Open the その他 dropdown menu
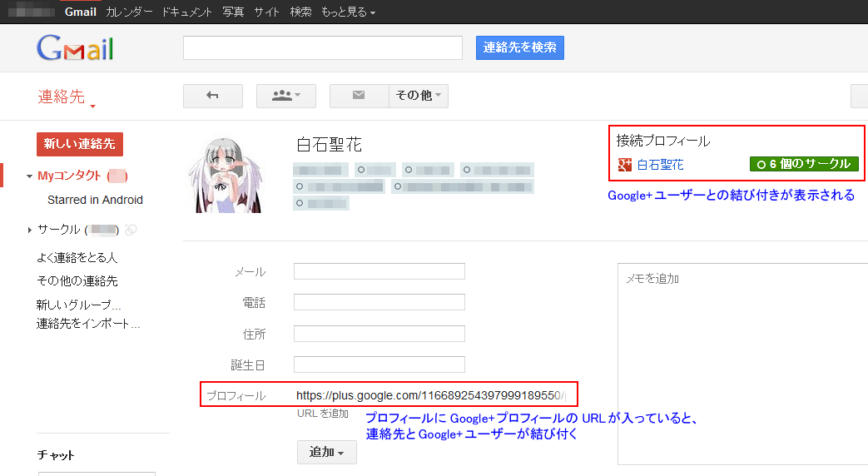Screen dimensions: 868x476 [x=419, y=96]
